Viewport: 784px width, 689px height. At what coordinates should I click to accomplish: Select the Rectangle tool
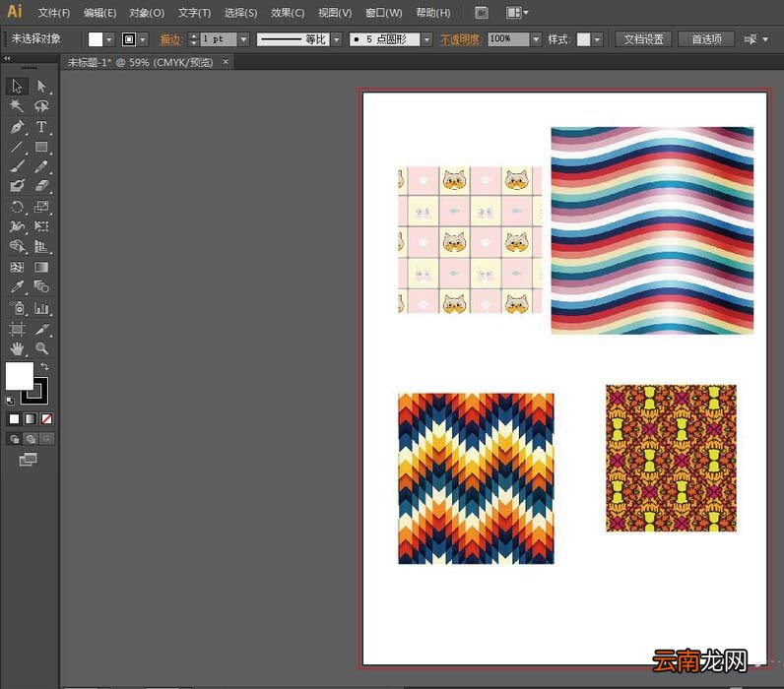tap(41, 147)
